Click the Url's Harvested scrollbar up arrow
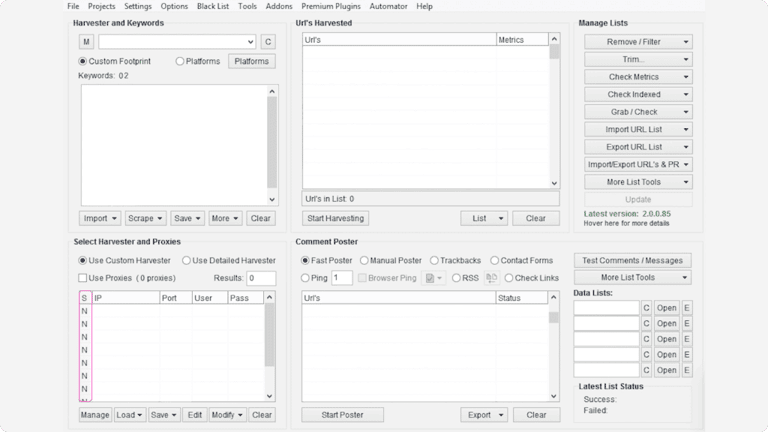 [x=554, y=39]
